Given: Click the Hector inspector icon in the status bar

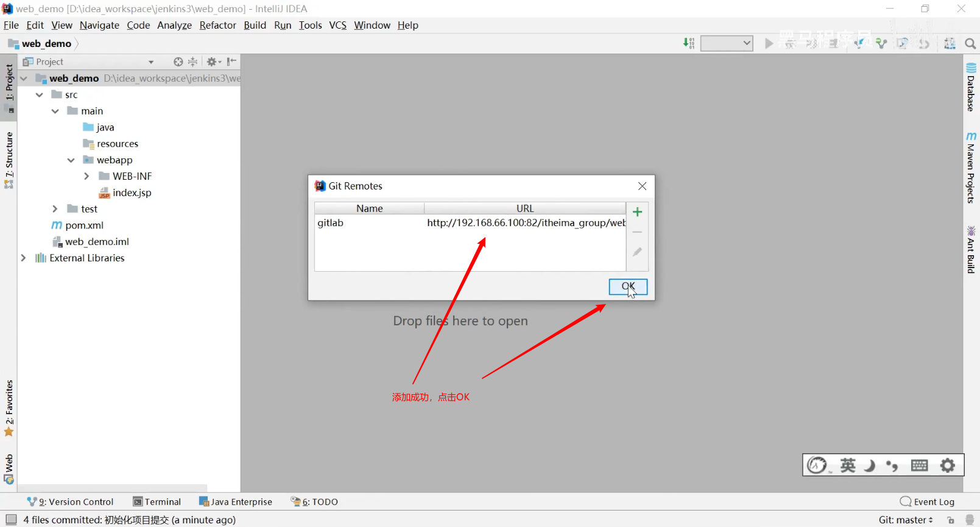Looking at the screenshot, I should click(x=970, y=520).
